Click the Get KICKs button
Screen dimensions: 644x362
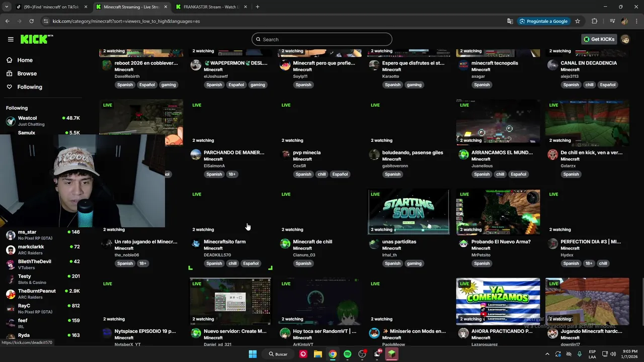click(x=599, y=39)
